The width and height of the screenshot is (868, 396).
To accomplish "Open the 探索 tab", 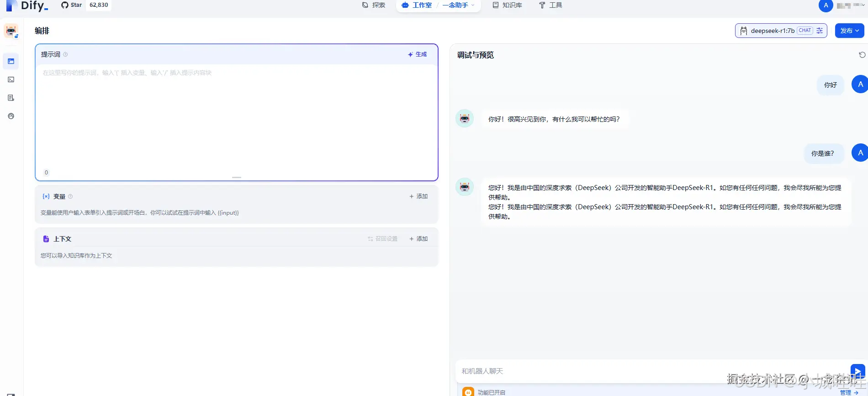I will (x=374, y=5).
